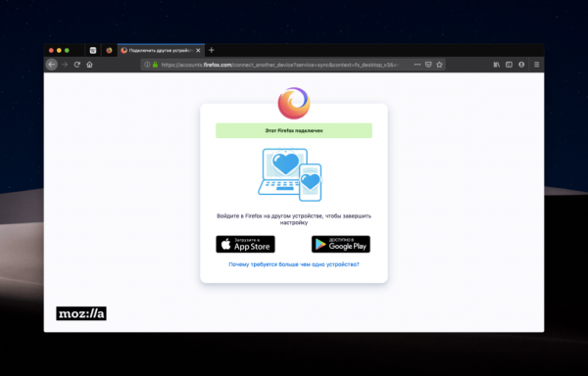Viewport: 588px width, 376px height.
Task: Open 'Почему требуется больше чем одно устройство?' link
Action: 294,264
